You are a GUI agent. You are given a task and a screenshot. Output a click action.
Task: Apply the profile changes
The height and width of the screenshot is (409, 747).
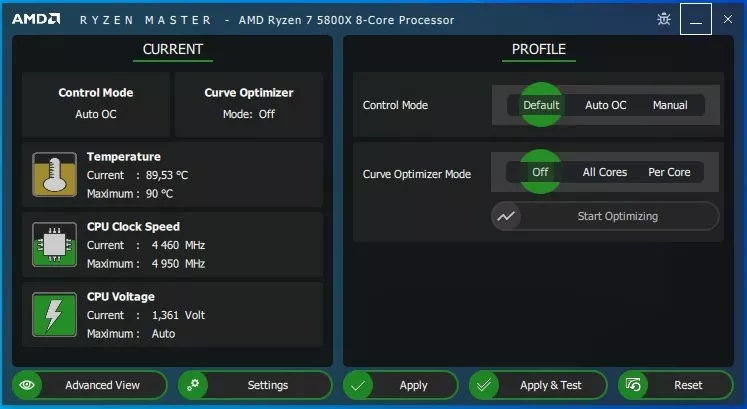[401, 385]
